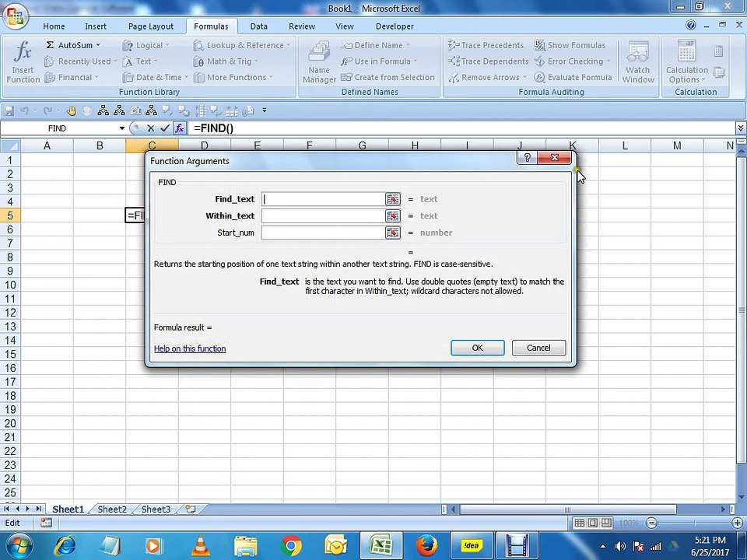The image size is (747, 560).
Task: Expand Lookup & Reference functions
Action: pyautogui.click(x=242, y=45)
